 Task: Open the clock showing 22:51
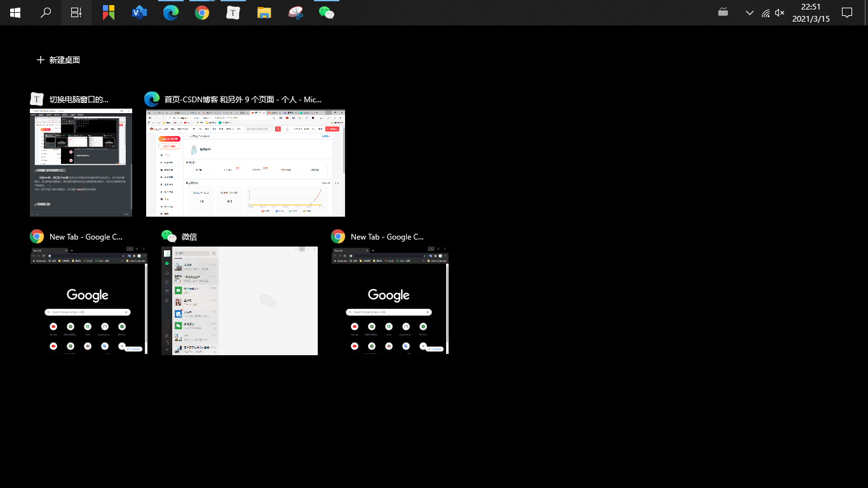[811, 13]
